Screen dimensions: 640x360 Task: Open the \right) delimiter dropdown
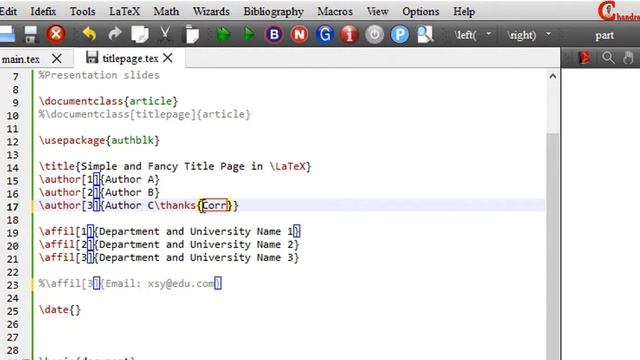(x=549, y=34)
